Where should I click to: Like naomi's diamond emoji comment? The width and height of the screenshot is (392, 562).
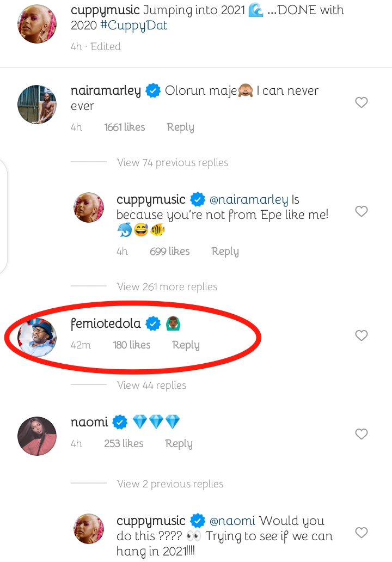point(362,434)
